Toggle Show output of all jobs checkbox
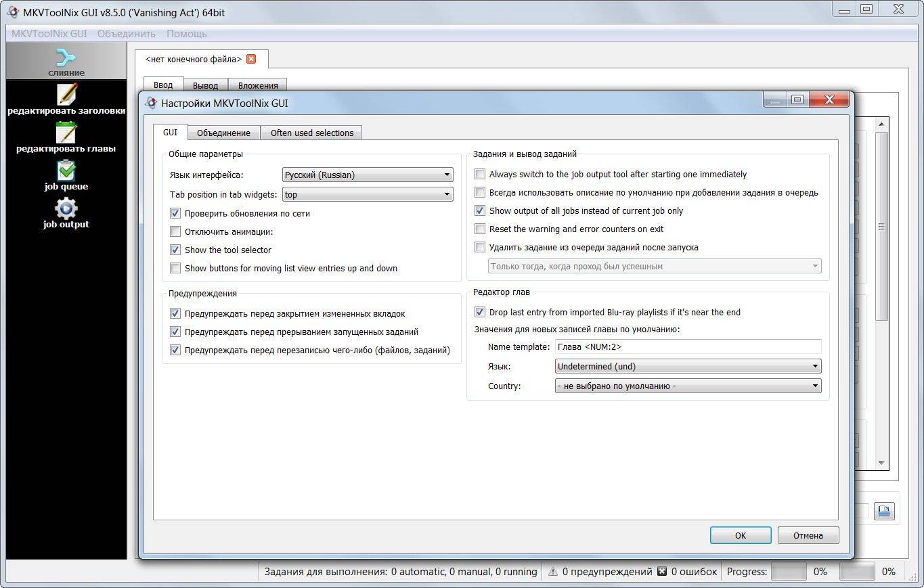Viewport: 924px width, 588px height. pos(480,210)
